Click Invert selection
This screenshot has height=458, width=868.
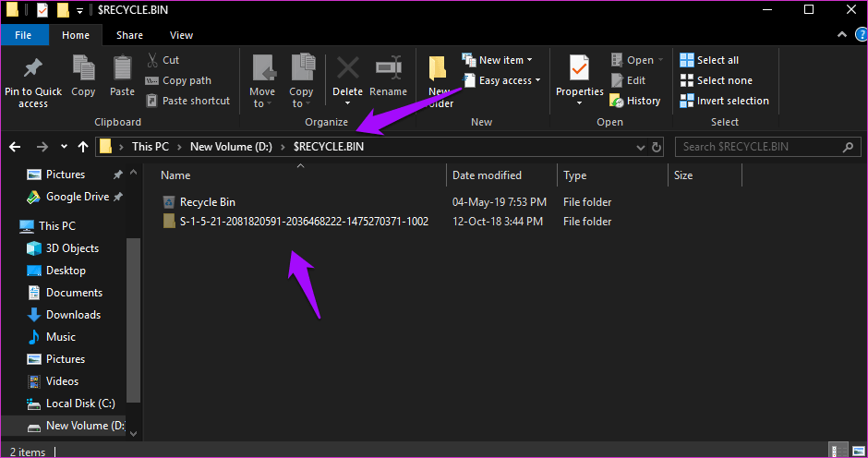click(x=725, y=101)
